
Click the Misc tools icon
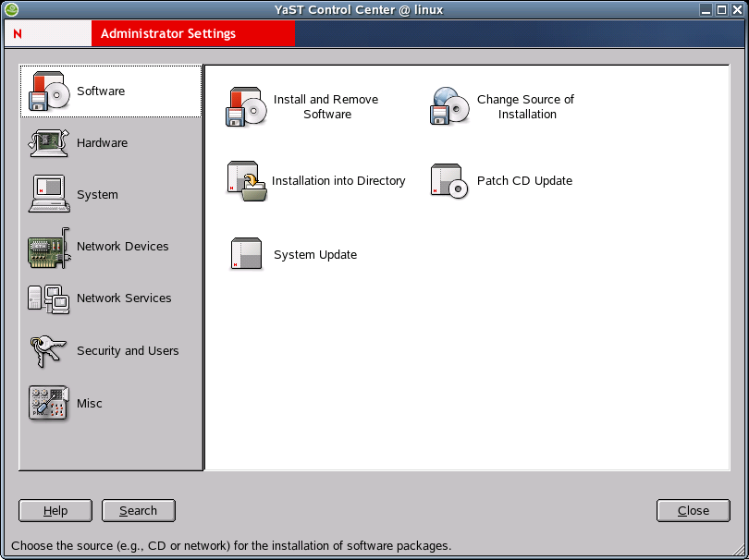coord(49,404)
